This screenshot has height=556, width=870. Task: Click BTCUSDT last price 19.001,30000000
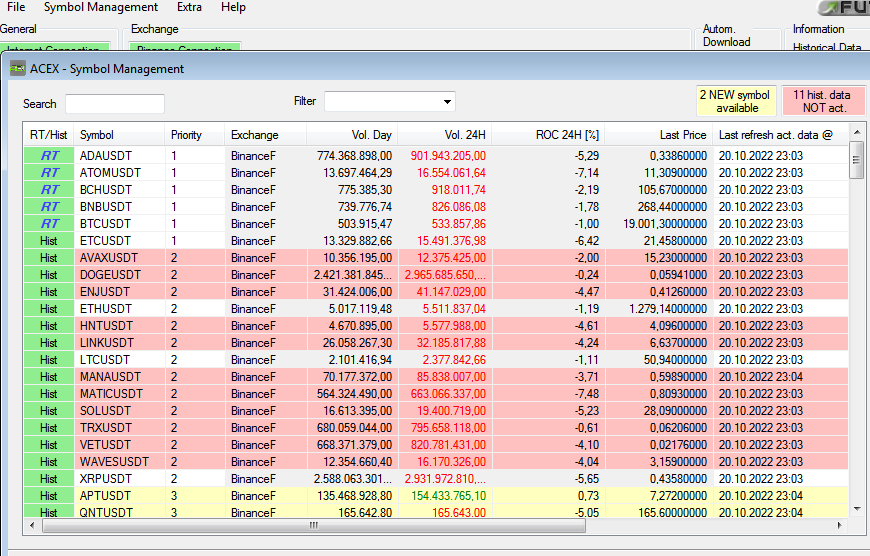[665, 224]
